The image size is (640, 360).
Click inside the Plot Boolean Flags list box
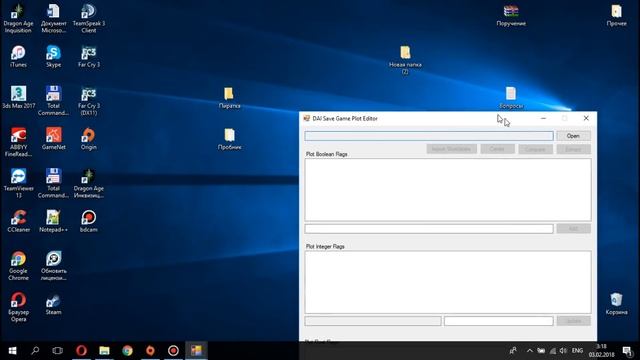(x=448, y=190)
